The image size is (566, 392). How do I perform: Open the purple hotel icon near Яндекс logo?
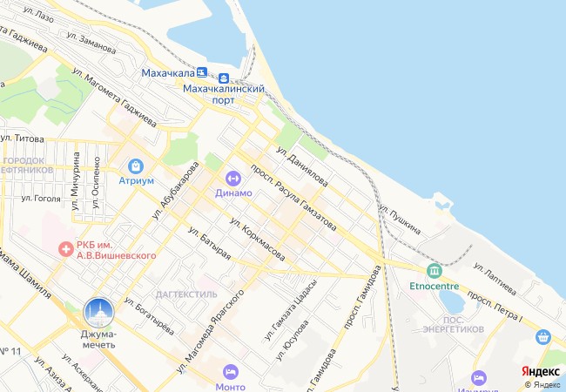click(479, 379)
